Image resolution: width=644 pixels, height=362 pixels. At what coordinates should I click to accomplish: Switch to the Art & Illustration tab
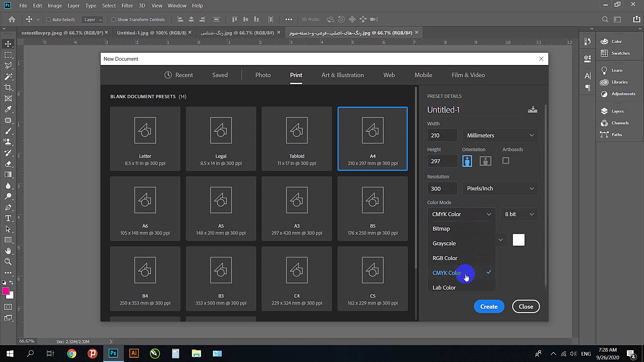342,75
